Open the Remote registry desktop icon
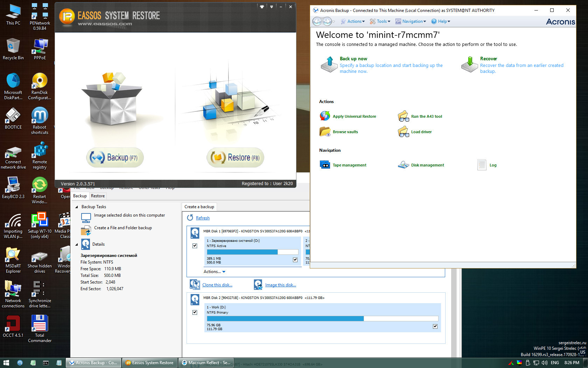Screen dimensions: 588x368 click(x=40, y=156)
